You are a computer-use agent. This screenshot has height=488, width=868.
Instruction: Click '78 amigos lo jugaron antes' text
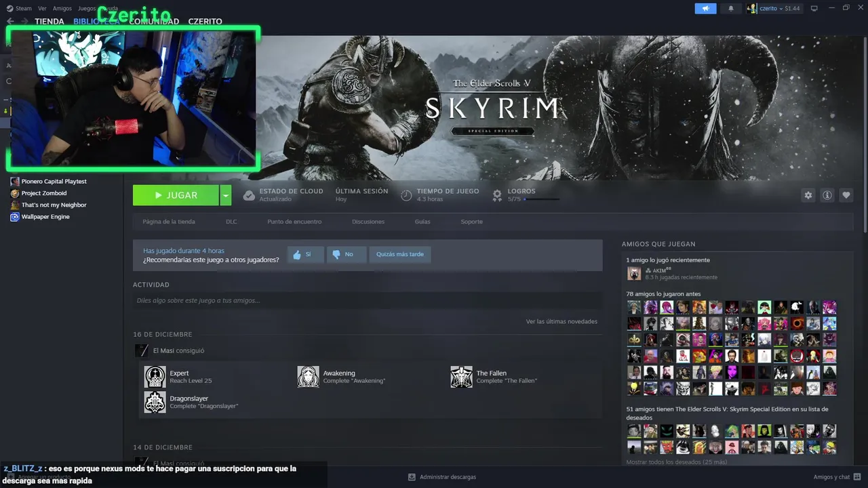663,294
